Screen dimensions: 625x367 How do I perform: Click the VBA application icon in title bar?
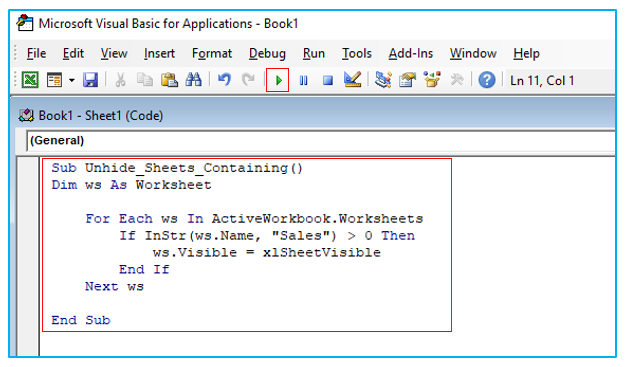click(x=25, y=23)
